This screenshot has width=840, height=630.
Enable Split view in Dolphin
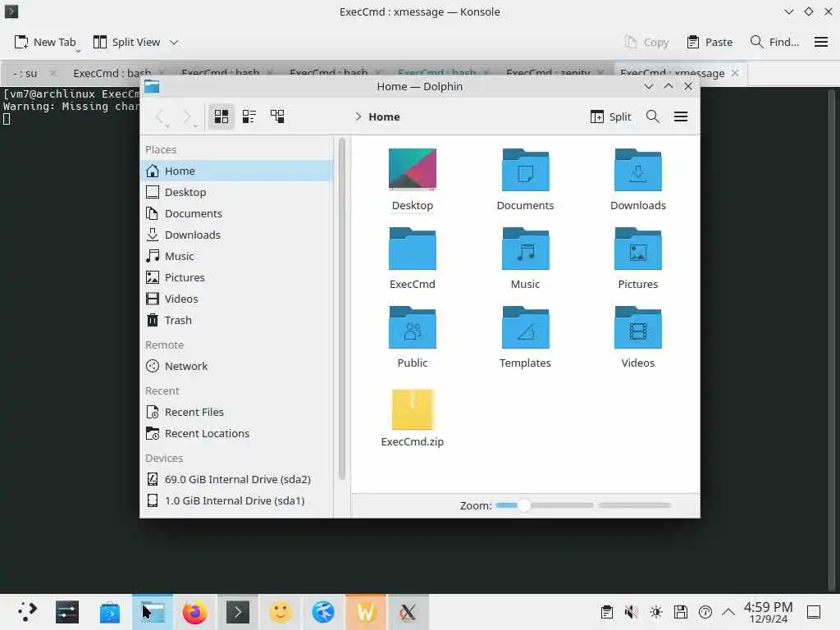(x=610, y=116)
